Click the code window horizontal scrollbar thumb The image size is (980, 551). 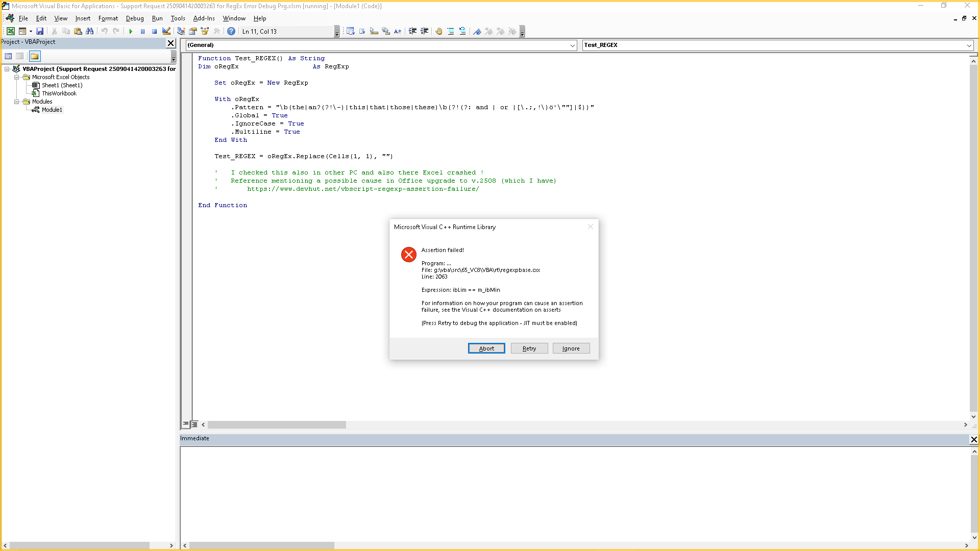point(277,424)
